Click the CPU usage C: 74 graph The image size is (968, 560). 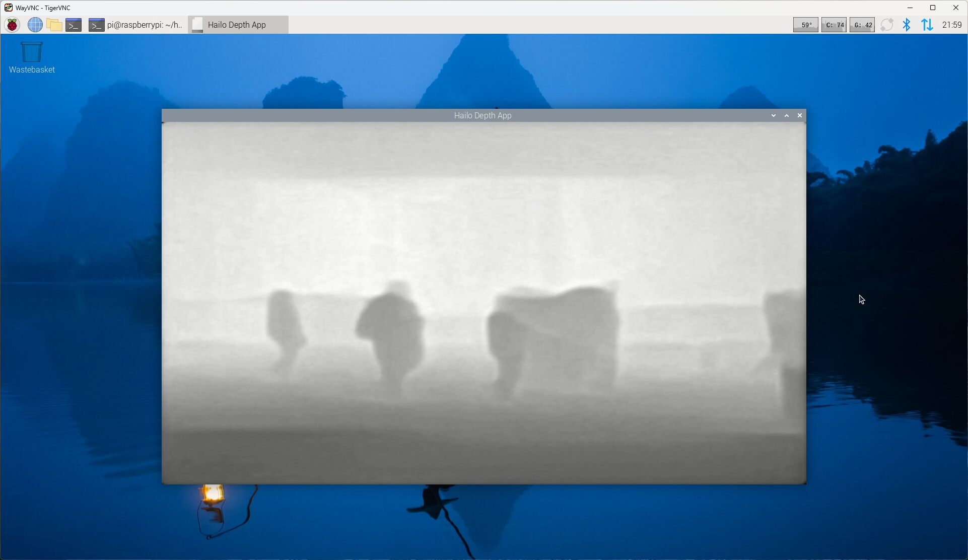[x=834, y=25]
